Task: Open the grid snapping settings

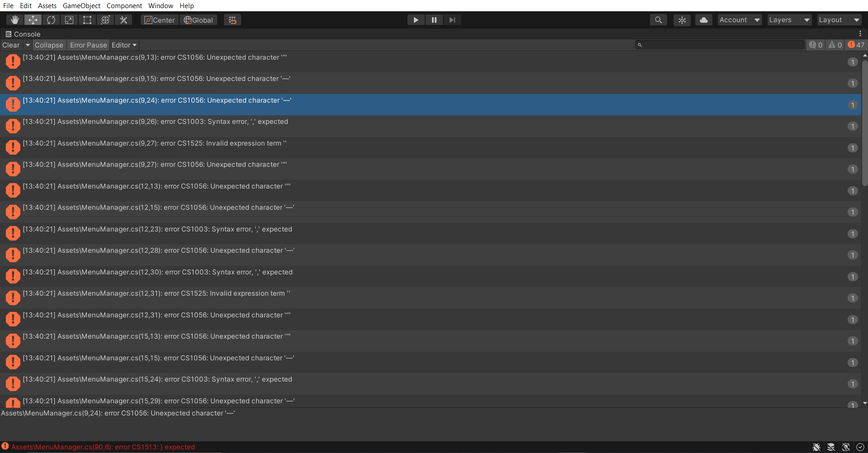Action: [x=232, y=20]
